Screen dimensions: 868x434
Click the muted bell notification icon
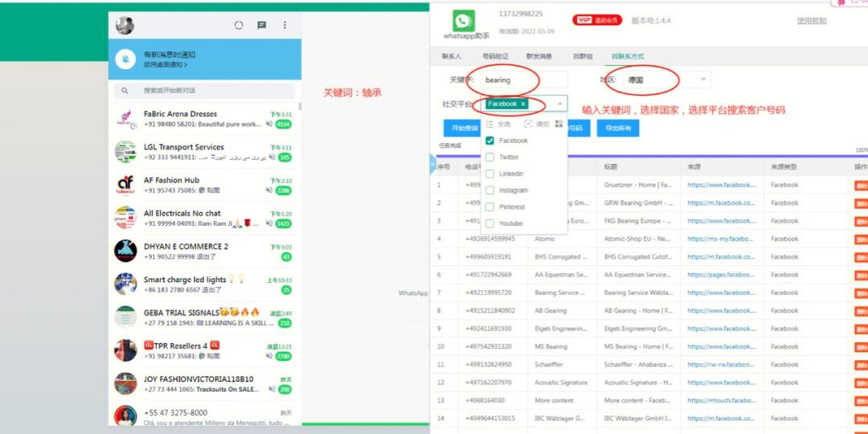tap(127, 59)
